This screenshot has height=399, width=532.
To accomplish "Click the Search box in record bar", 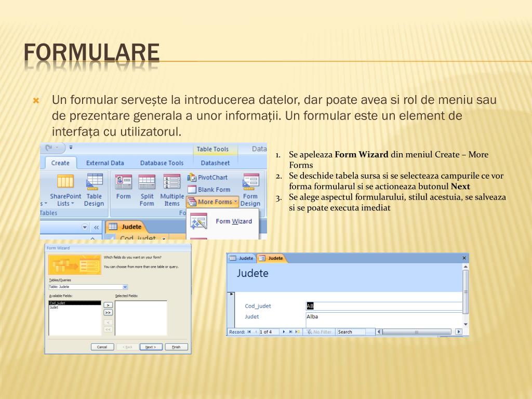I will pos(351,332).
